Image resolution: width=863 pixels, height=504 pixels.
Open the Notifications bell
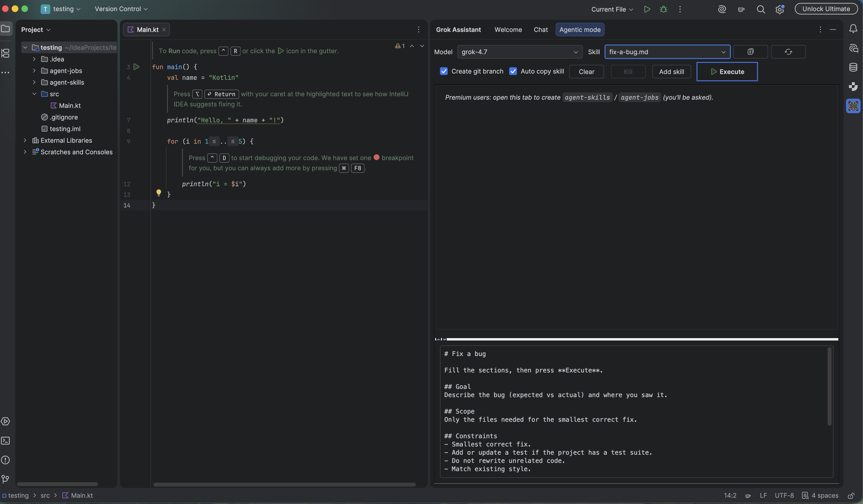[853, 29]
